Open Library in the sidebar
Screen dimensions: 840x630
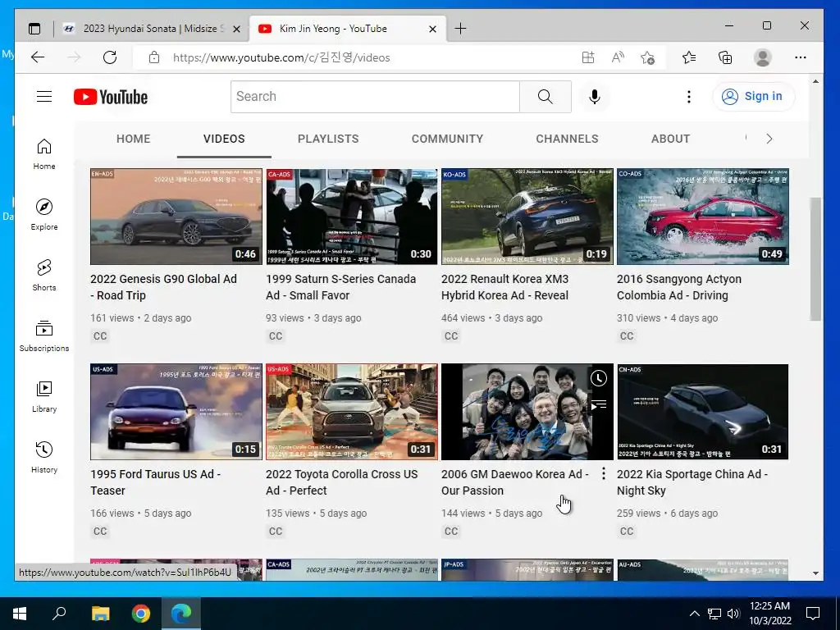[44, 396]
